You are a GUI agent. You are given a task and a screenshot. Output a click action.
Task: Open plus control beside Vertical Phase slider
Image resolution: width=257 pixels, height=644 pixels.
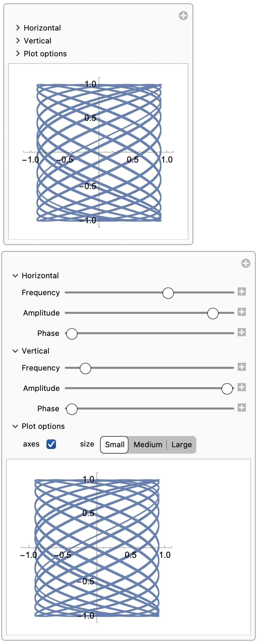pos(242,408)
